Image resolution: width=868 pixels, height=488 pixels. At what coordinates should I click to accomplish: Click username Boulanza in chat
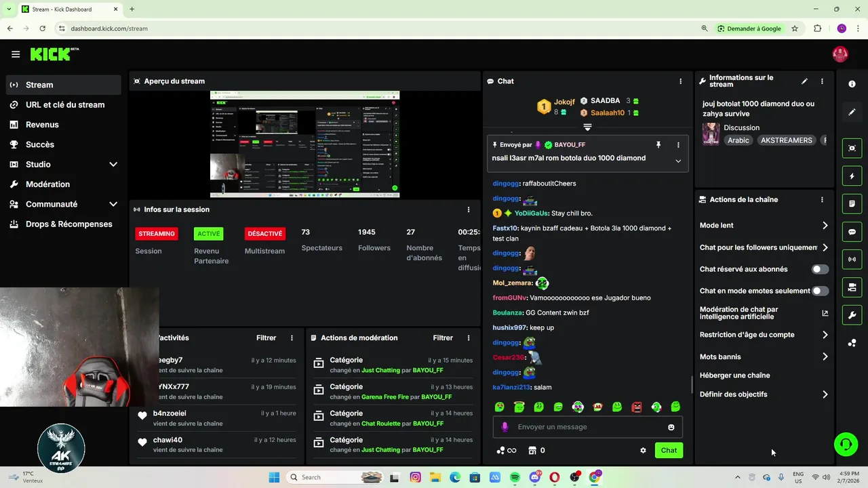pyautogui.click(x=507, y=312)
